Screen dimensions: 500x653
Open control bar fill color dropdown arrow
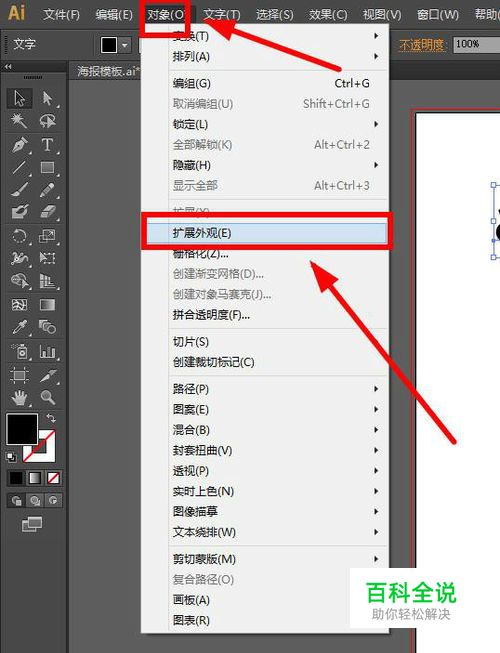point(124,45)
